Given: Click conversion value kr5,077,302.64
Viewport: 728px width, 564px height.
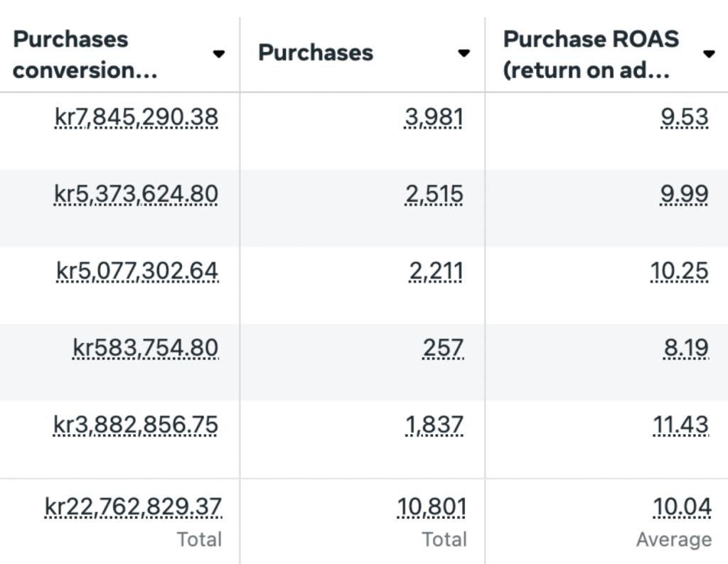Looking at the screenshot, I should [x=137, y=271].
